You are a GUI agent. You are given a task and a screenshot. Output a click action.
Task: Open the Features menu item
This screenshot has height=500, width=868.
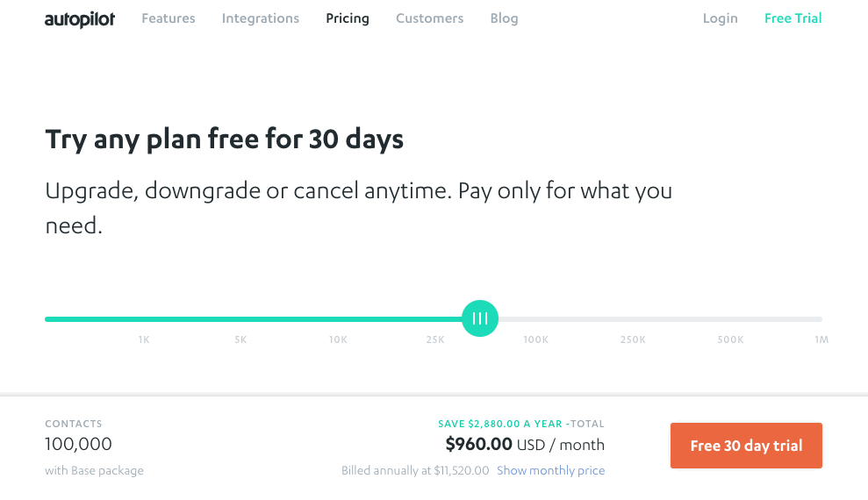169,18
